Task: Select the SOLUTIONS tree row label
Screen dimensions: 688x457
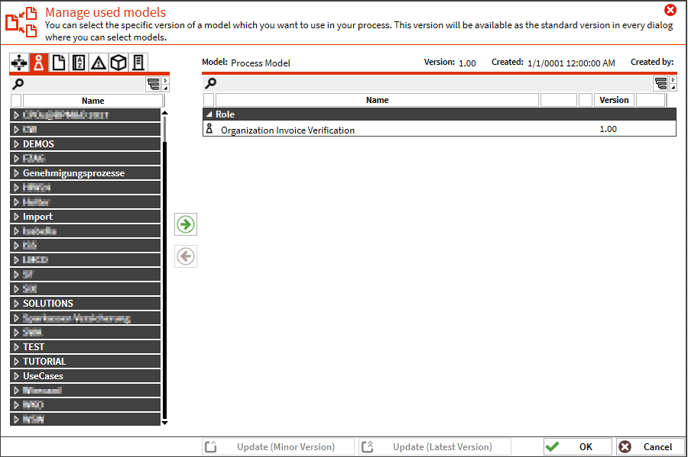Action: click(x=48, y=303)
